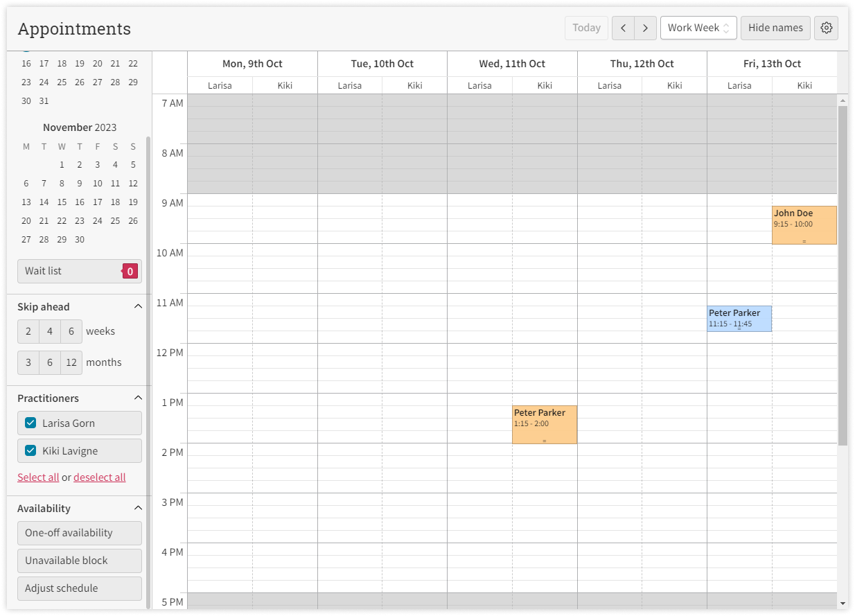Click the main calendar vertical scrollbar thumb

(843, 275)
